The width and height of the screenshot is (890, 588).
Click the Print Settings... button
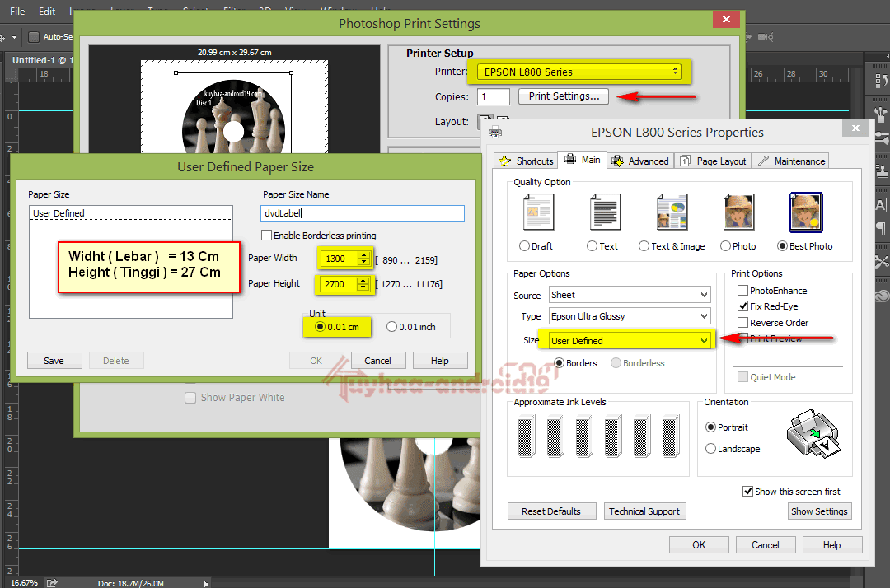coord(564,96)
